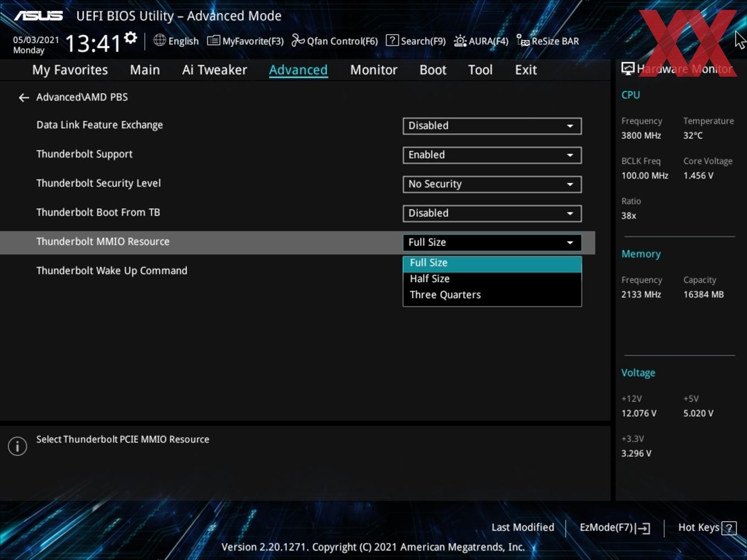
Task: Click the settings gear next to the clock
Action: (130, 38)
